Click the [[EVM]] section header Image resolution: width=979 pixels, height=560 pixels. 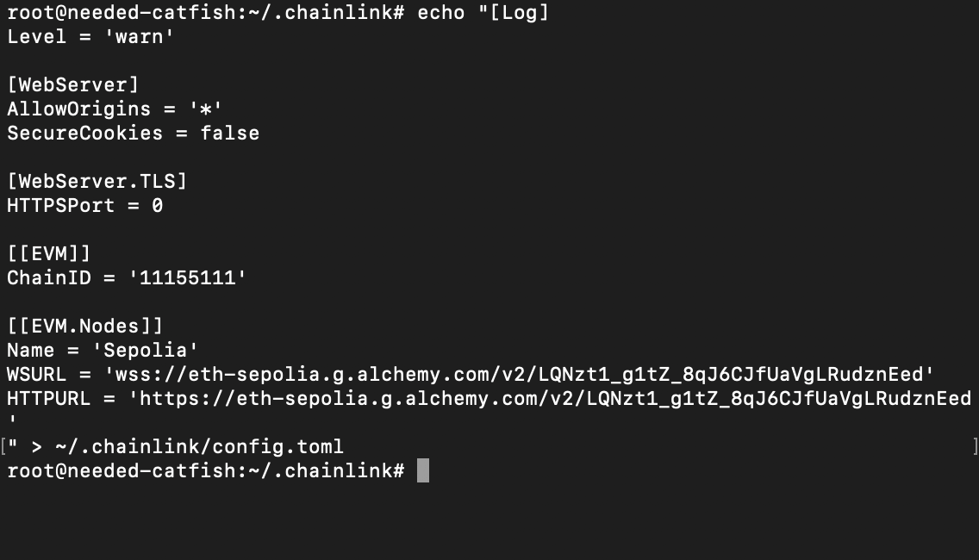(48, 253)
